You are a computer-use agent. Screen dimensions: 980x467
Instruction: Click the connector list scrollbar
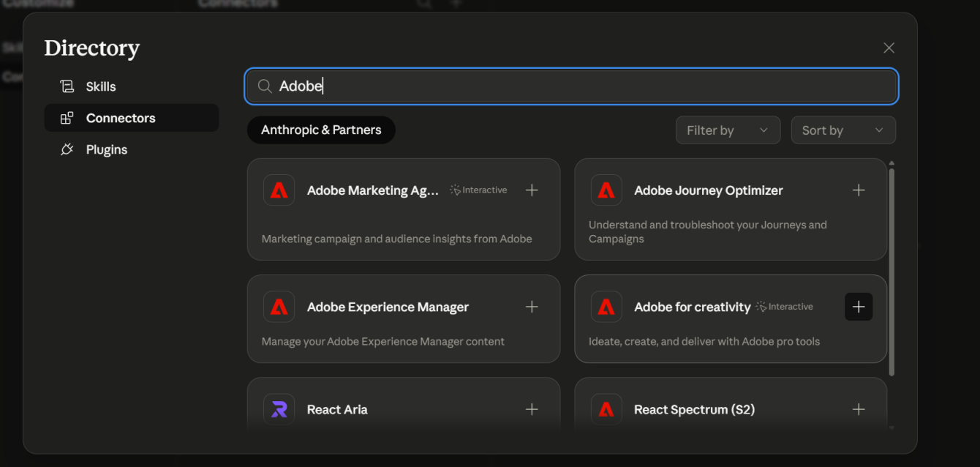click(x=892, y=271)
